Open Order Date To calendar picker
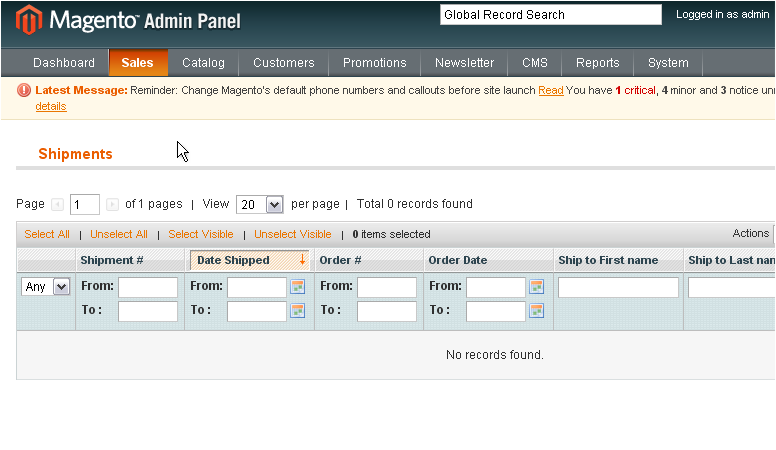This screenshot has height=450, width=776. pyautogui.click(x=536, y=311)
